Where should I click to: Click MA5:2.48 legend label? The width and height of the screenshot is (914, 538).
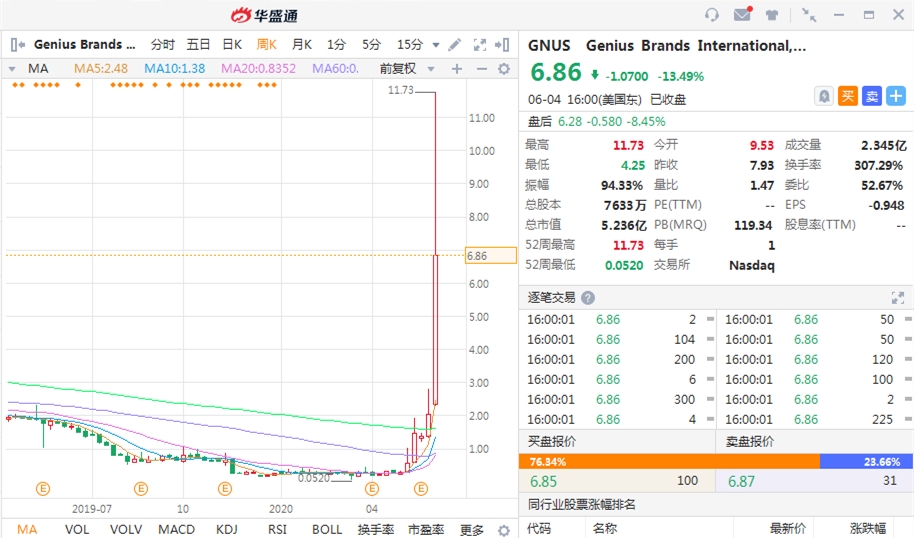pyautogui.click(x=101, y=69)
